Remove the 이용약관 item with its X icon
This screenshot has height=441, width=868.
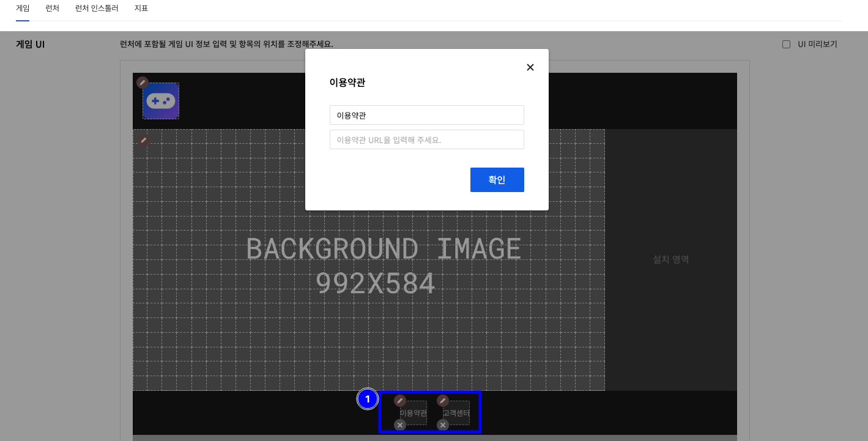[400, 424]
